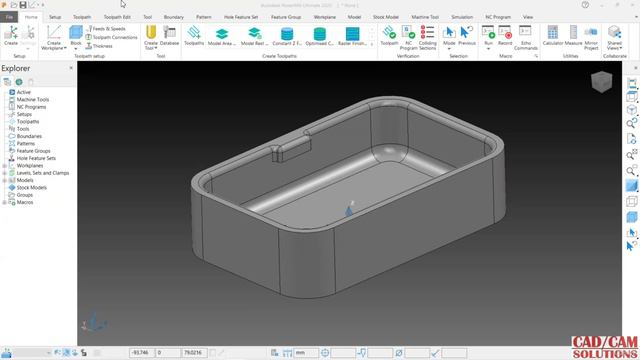Select Previous selection
The width and height of the screenshot is (640, 360).
467,35
